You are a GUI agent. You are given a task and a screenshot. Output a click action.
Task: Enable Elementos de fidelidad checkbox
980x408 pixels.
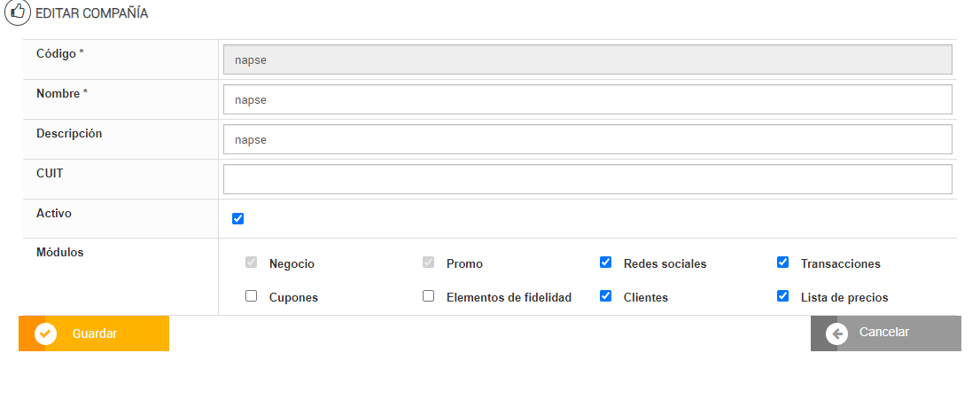428,296
